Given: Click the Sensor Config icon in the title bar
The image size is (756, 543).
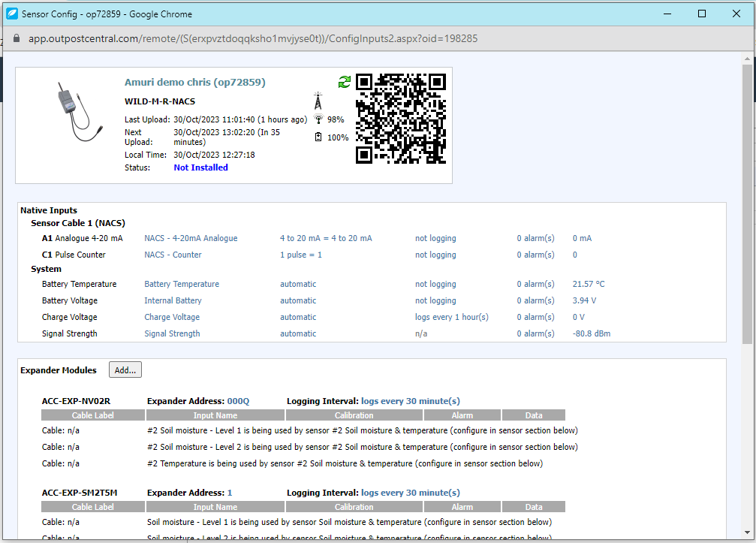Looking at the screenshot, I should [11, 13].
